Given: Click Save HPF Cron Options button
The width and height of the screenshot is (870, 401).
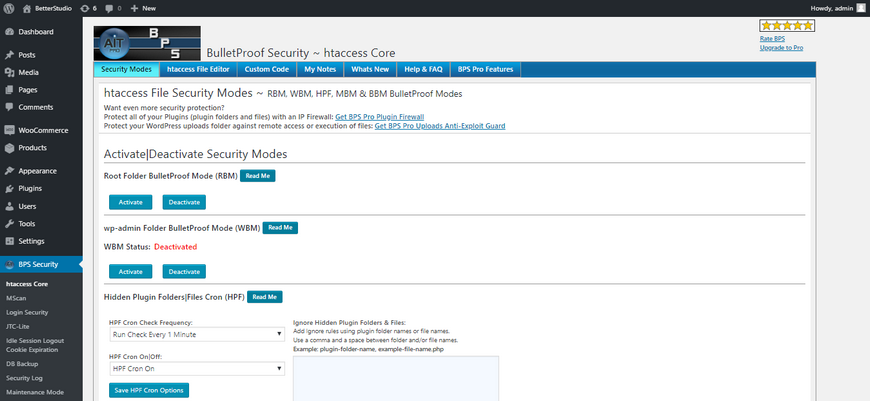Looking at the screenshot, I should [x=149, y=390].
